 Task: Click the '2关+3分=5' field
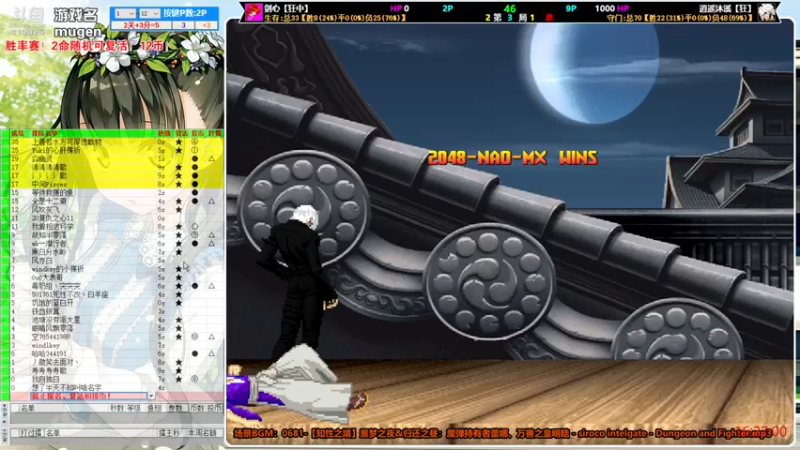coord(141,25)
